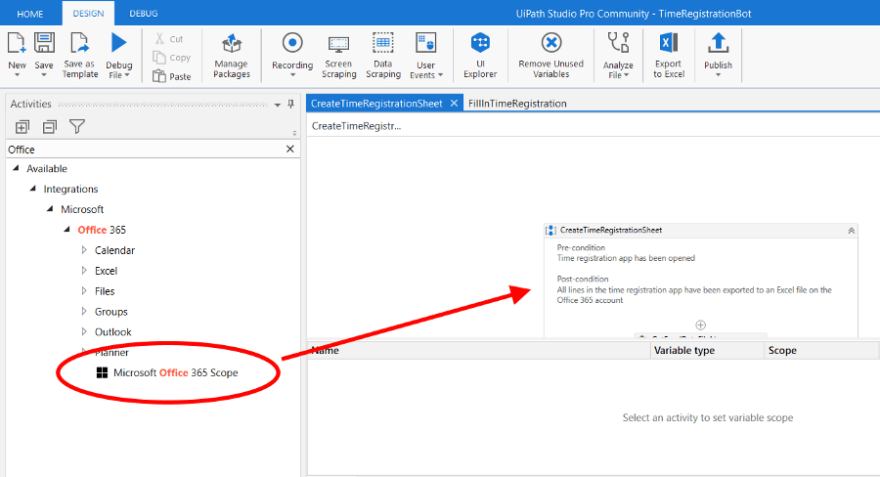The width and height of the screenshot is (880, 477).
Task: Click Analyze File icon
Action: [x=618, y=43]
